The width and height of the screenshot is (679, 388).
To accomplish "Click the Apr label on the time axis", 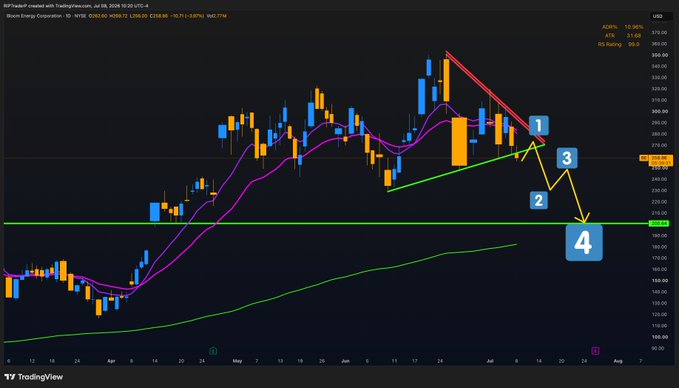I will pos(111,361).
